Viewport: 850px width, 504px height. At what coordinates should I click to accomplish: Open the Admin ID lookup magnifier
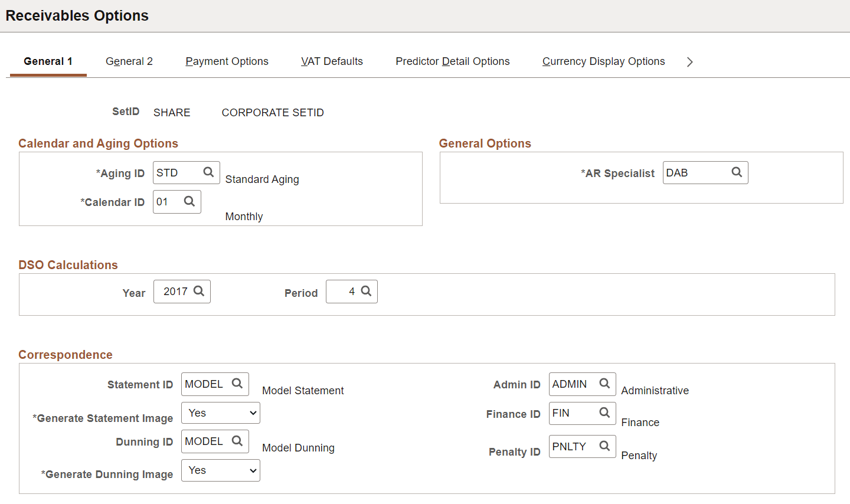pos(604,384)
